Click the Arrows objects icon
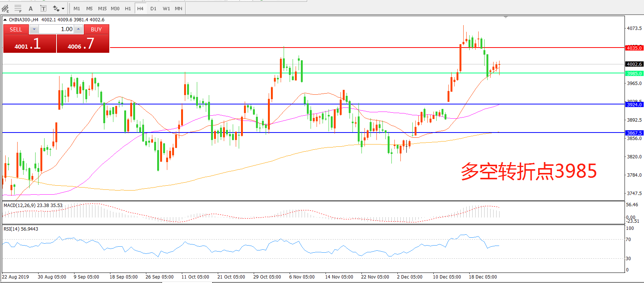This screenshot has width=644, height=283. (56, 8)
